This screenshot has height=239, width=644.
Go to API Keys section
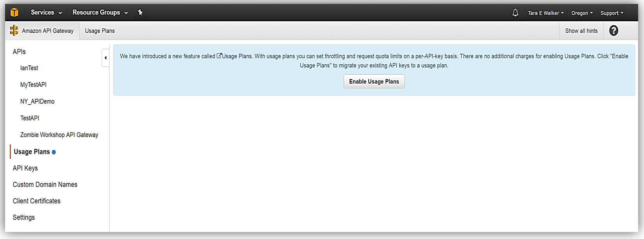coord(25,168)
